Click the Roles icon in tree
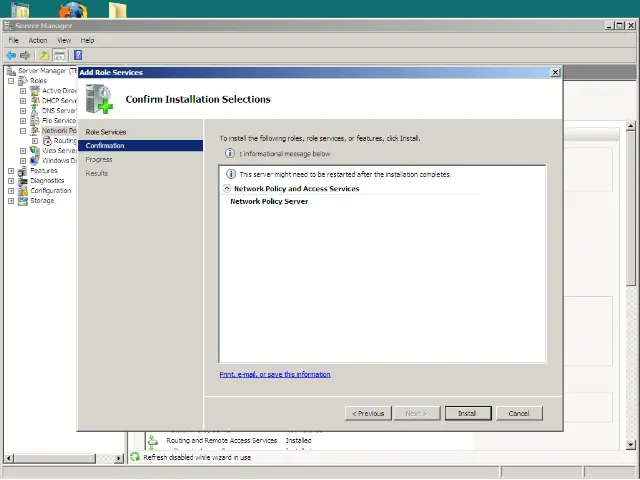Screen dimensions: 640x480 pos(23,81)
